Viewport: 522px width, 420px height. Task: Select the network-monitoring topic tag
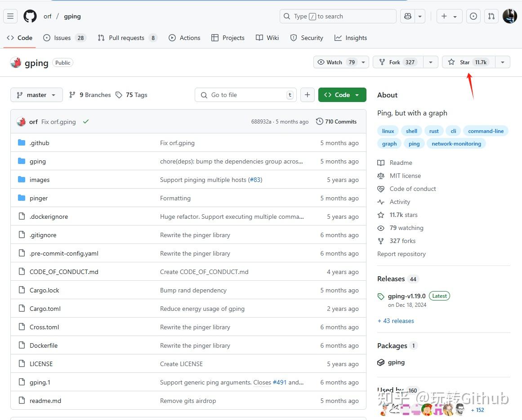[x=456, y=144]
